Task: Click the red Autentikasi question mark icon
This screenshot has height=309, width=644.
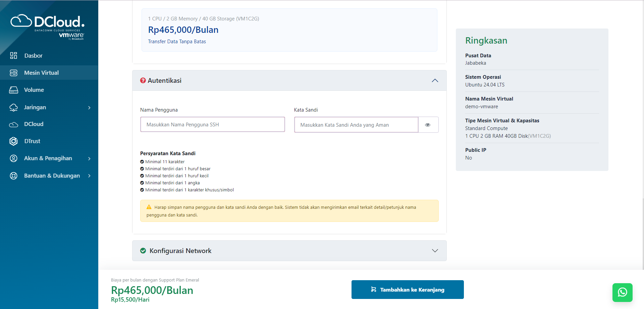Action: point(143,80)
